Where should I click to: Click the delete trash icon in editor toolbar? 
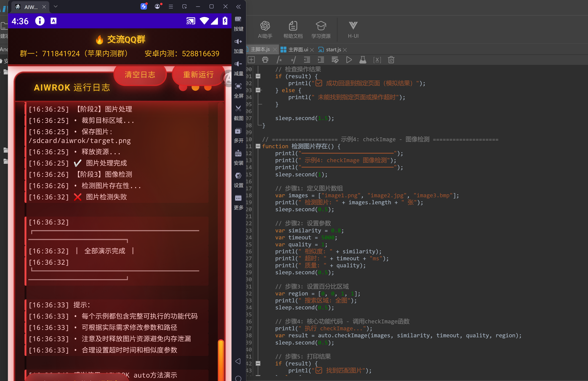[x=391, y=60]
